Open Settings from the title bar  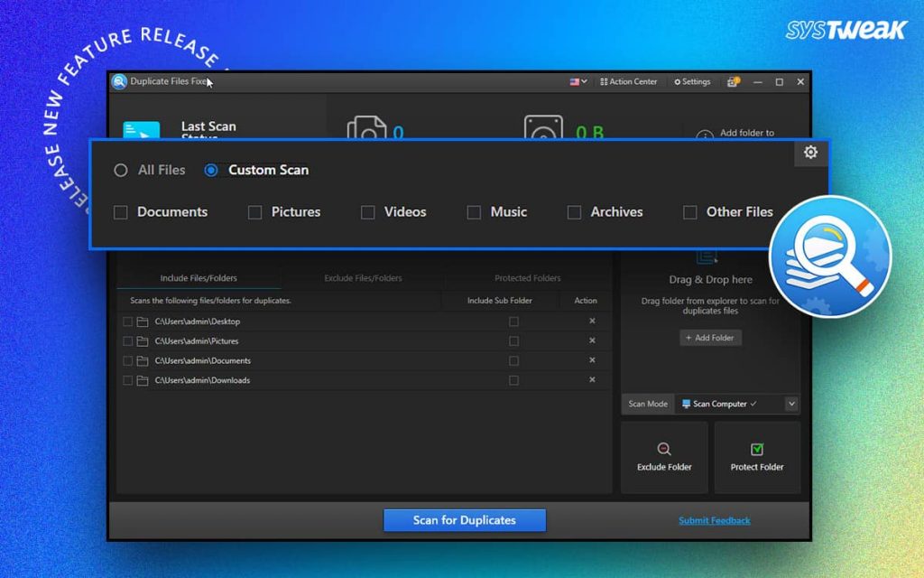pyautogui.click(x=692, y=82)
